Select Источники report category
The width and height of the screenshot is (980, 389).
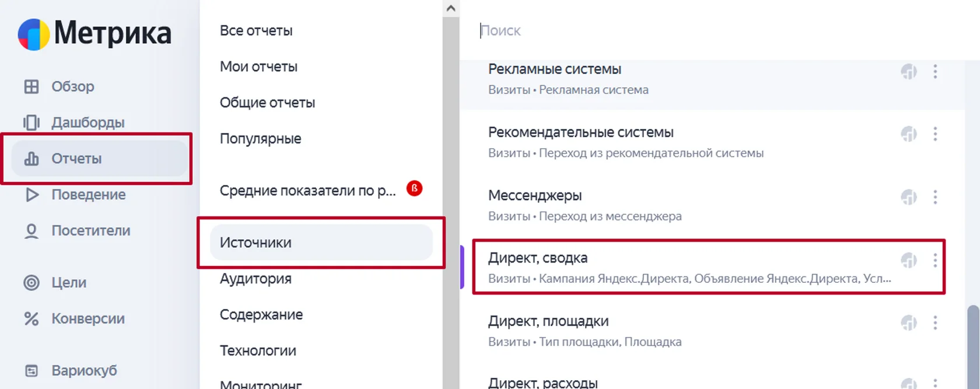pyautogui.click(x=321, y=243)
